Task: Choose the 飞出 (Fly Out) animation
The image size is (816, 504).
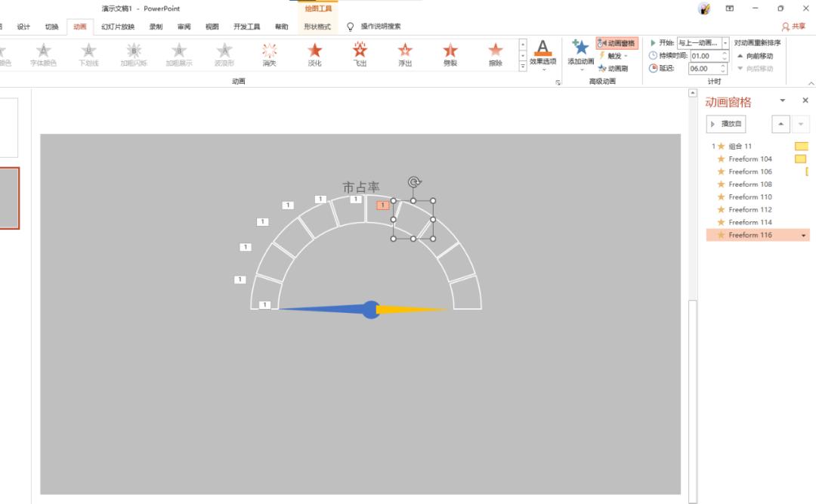Action: click(360, 54)
